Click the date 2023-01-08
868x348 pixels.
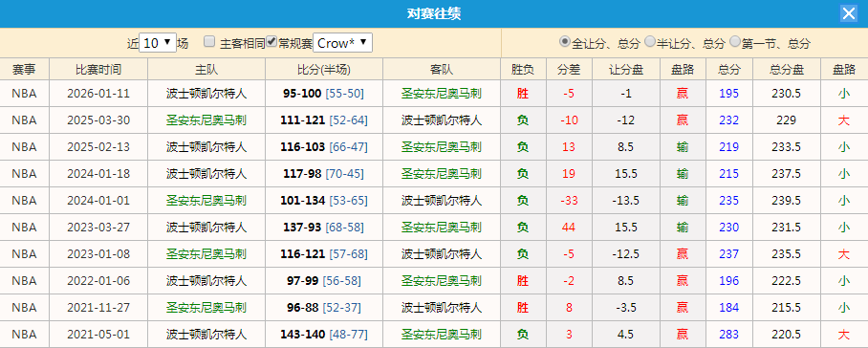click(x=98, y=254)
